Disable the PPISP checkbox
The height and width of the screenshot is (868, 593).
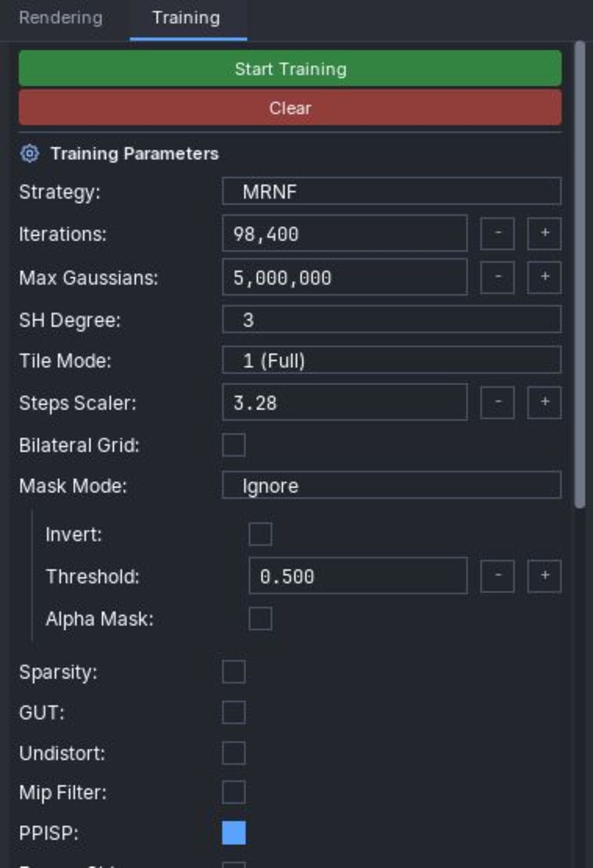coord(233,833)
